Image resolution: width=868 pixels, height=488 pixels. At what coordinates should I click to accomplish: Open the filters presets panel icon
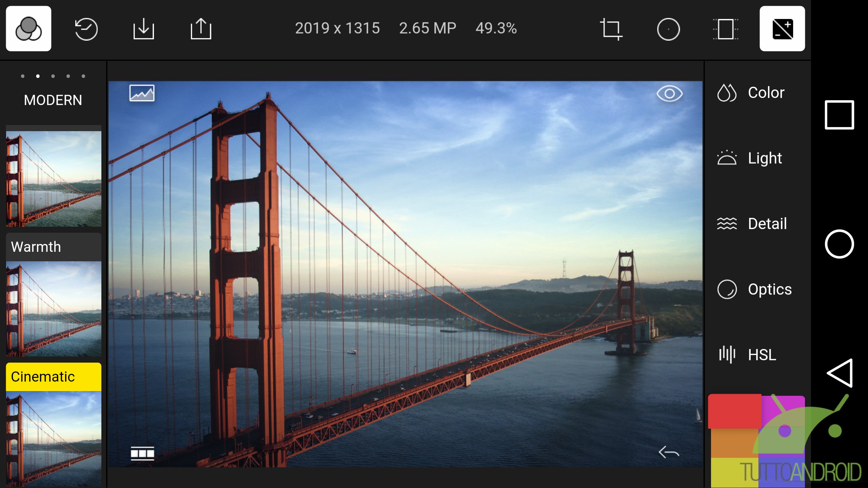point(28,28)
